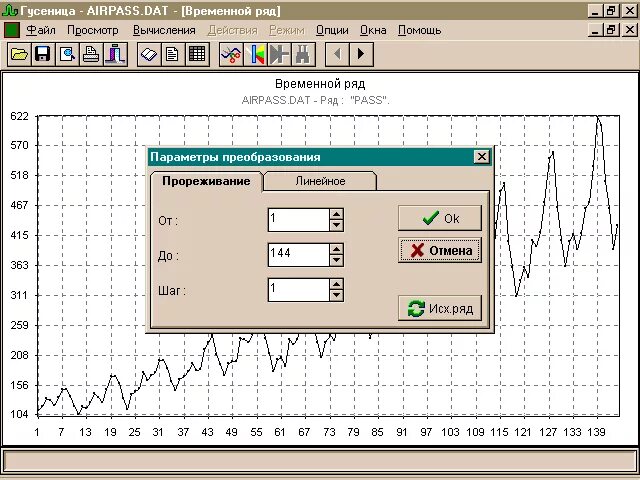Minimize the inner Временной ряд window
This screenshot has height=480, width=640.
596,30
